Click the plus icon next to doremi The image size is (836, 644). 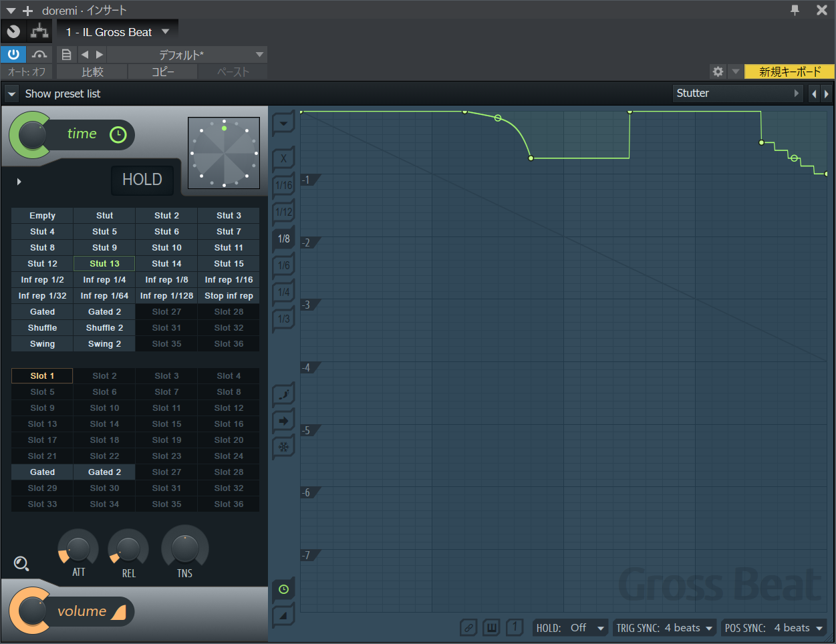pyautogui.click(x=28, y=11)
